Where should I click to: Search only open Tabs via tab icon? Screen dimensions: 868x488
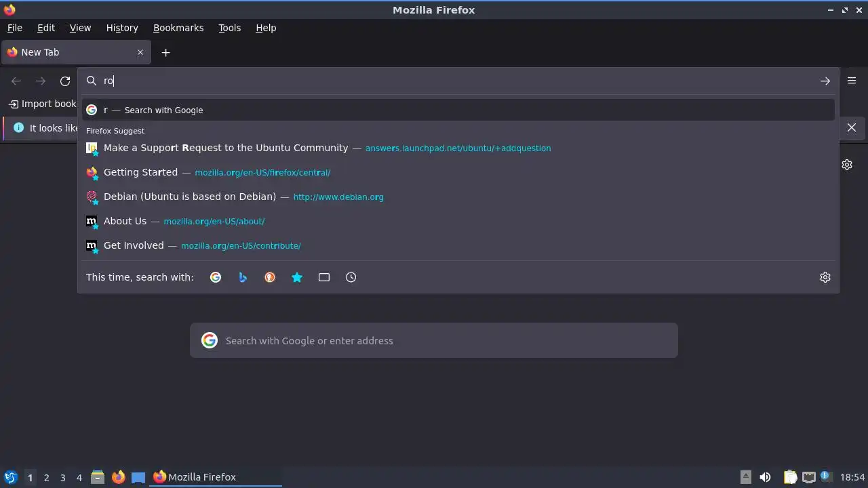[324, 277]
